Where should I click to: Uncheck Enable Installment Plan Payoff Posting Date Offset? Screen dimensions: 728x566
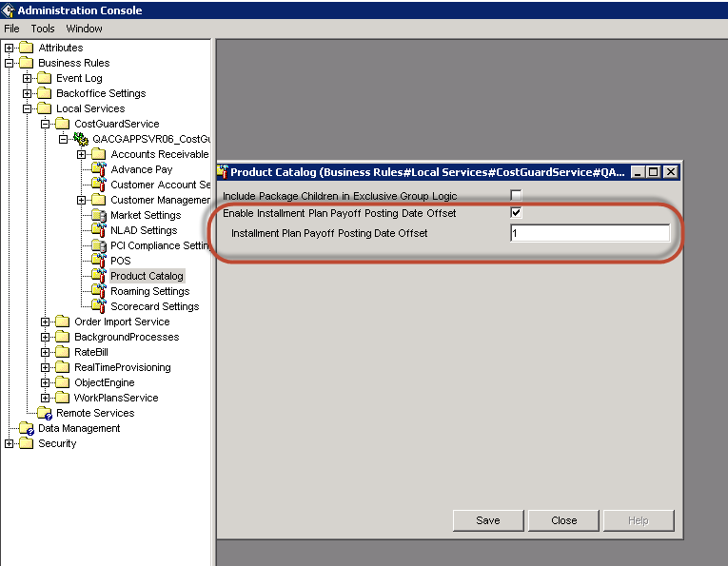[x=517, y=213]
